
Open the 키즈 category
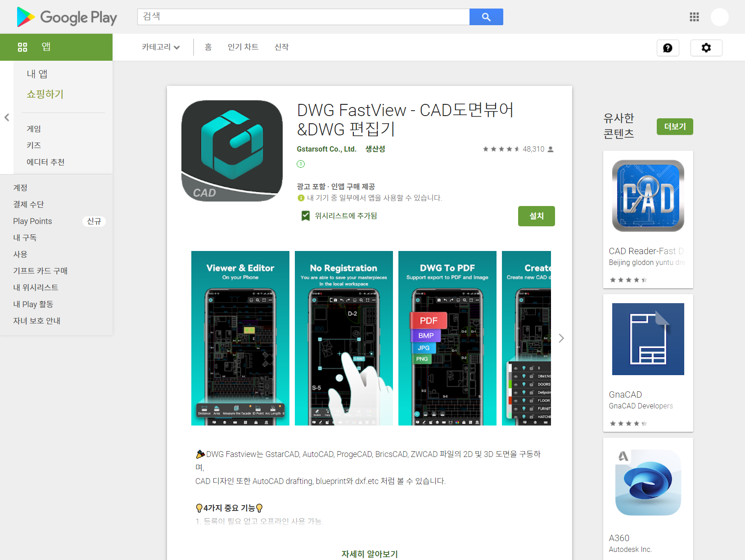(34, 145)
